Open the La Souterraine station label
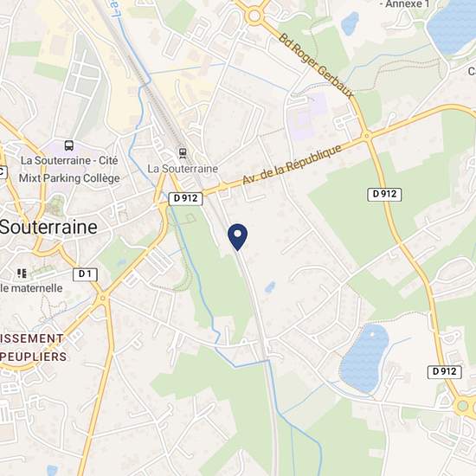Screen dimensions: 476x476 tap(183, 169)
